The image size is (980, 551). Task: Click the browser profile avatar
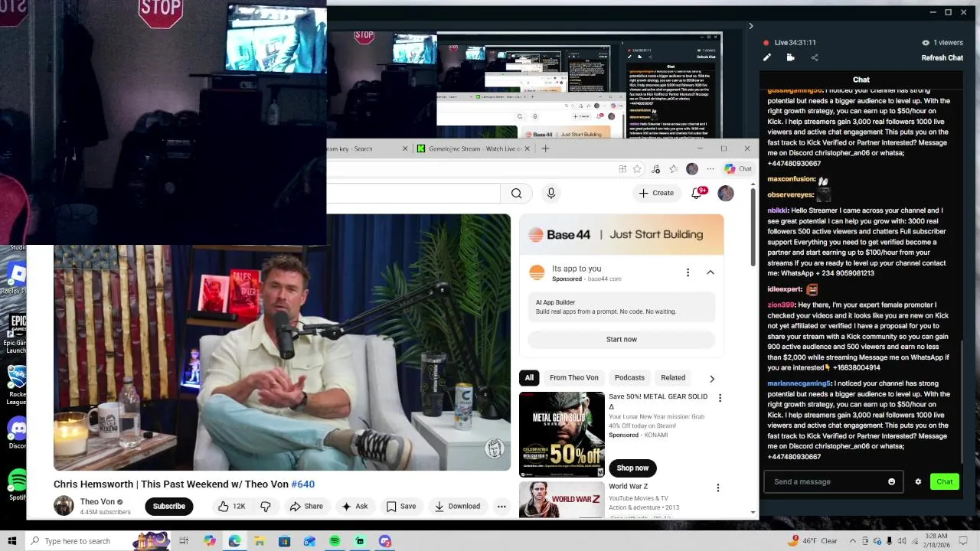[692, 168]
